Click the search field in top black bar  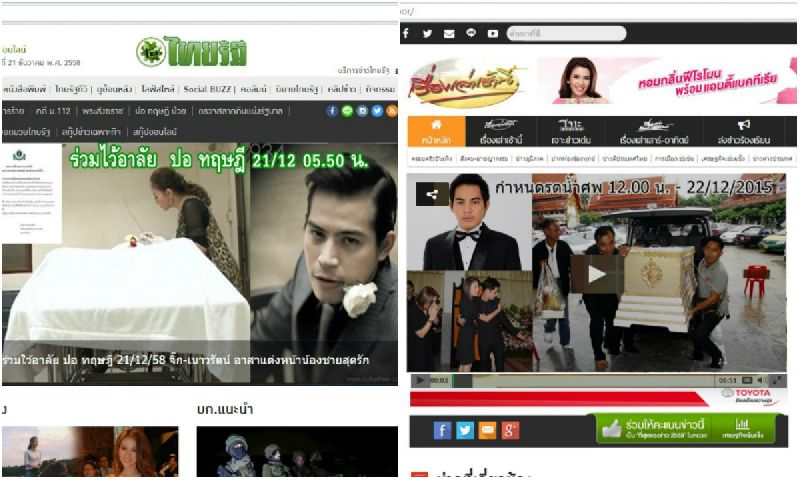tap(566, 34)
